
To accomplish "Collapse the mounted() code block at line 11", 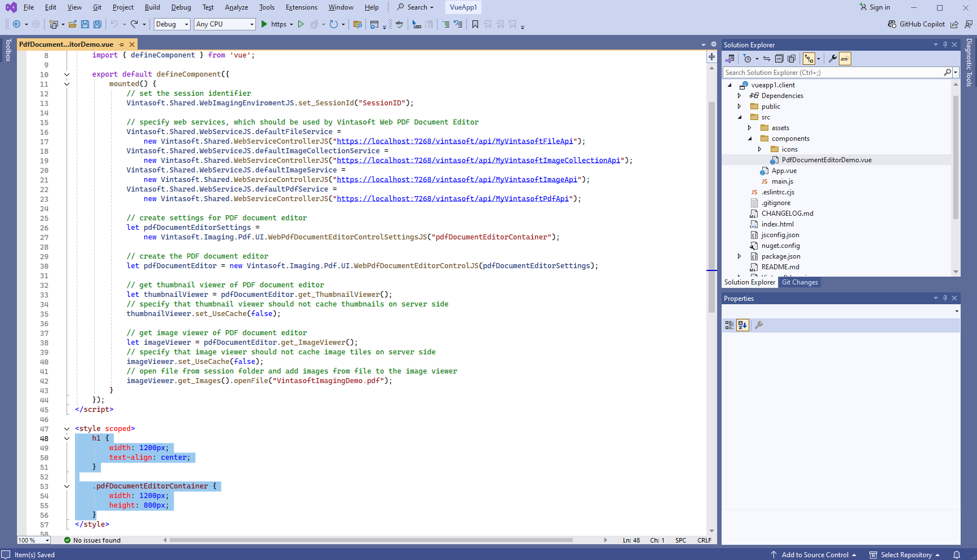I will point(67,84).
